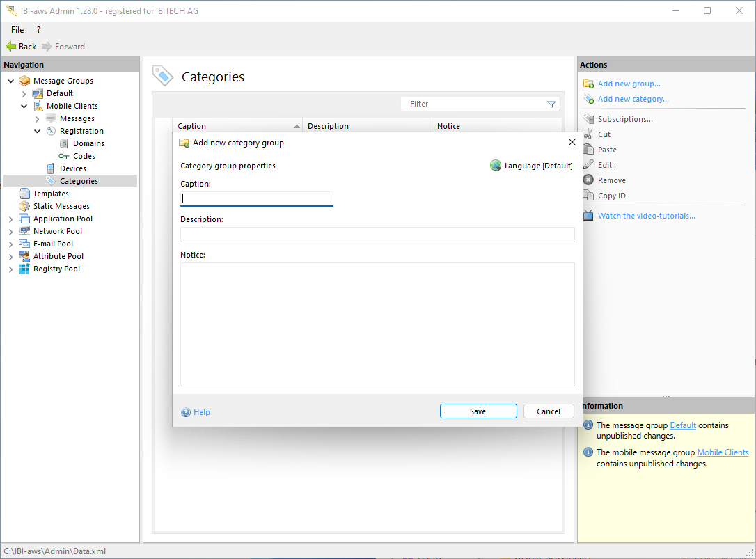Click the Watch video-tutorials TV icon
The image size is (756, 559).
(588, 216)
